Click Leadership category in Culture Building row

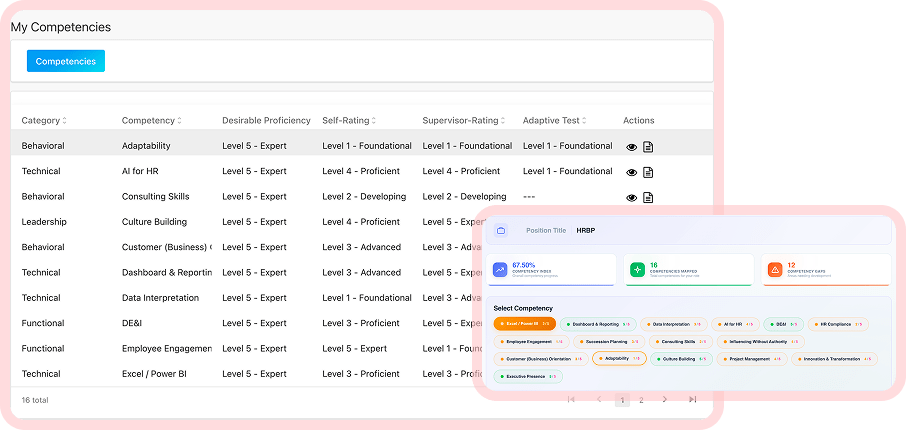(44, 222)
